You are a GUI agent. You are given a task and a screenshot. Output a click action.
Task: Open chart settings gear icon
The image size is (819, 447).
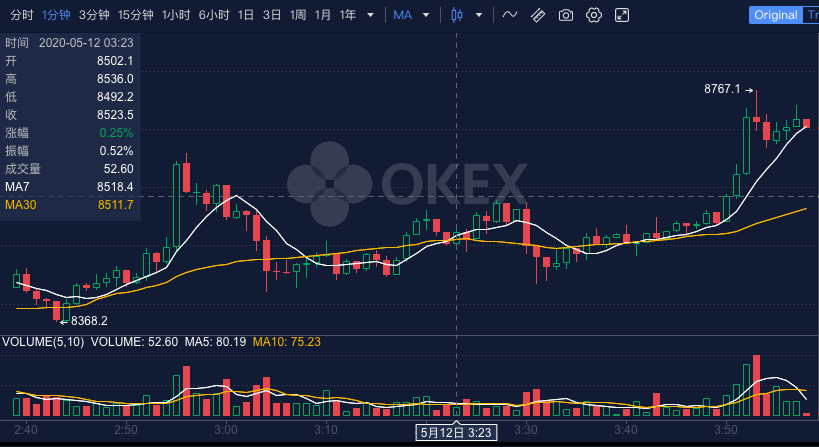(593, 15)
